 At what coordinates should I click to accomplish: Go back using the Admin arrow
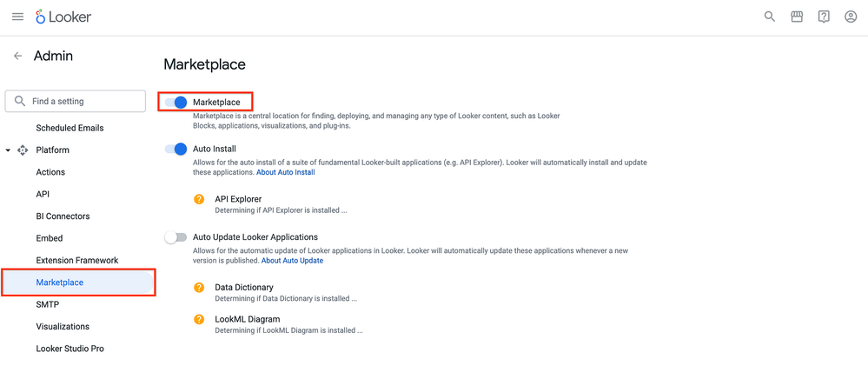click(x=17, y=56)
